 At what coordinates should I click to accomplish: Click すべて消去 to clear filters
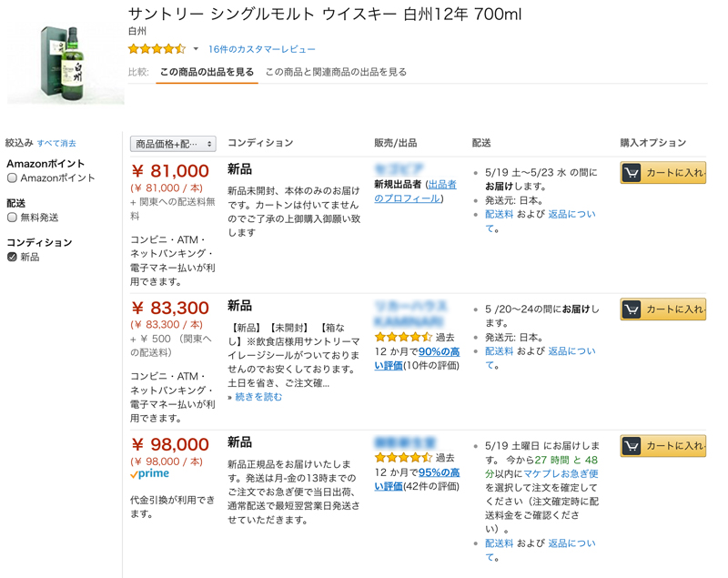tap(56, 143)
